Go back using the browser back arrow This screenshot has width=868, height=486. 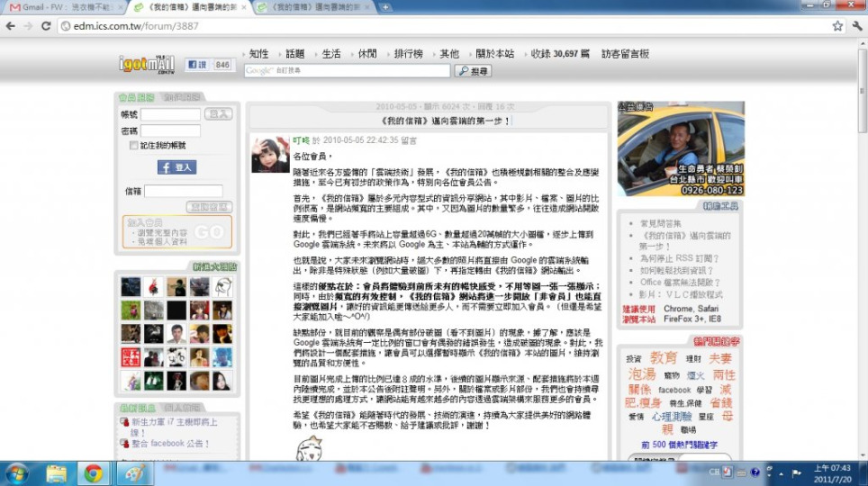[11, 26]
